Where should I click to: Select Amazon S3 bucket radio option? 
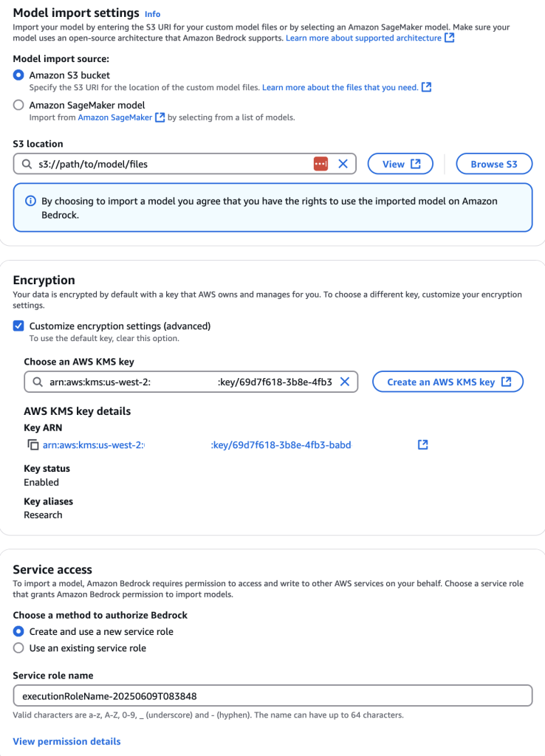coord(18,75)
